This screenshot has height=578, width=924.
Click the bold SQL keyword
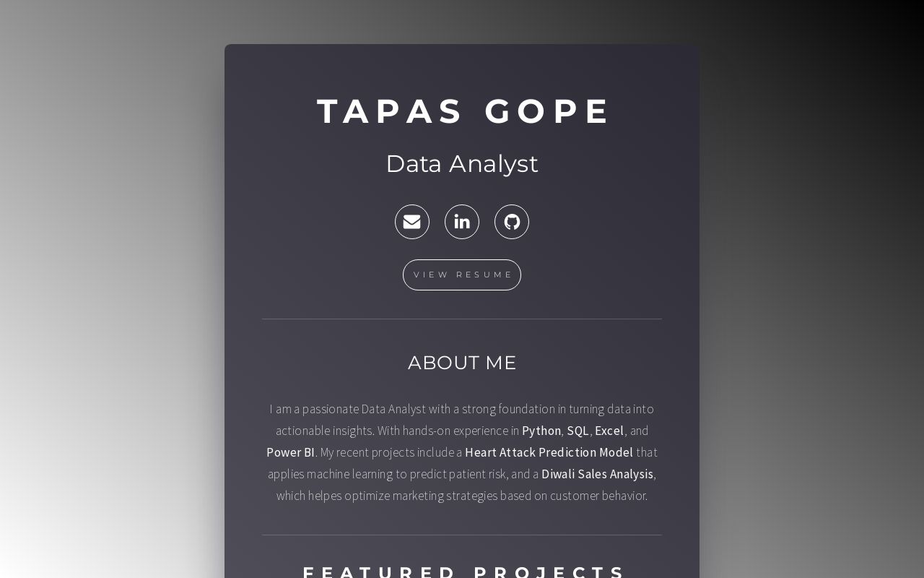(577, 431)
